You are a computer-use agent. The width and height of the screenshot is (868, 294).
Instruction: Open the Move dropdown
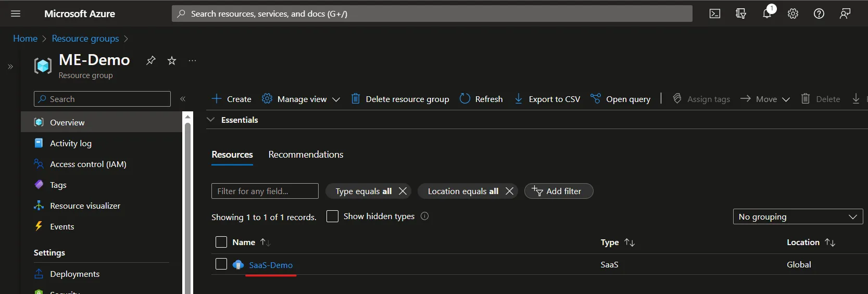point(765,99)
